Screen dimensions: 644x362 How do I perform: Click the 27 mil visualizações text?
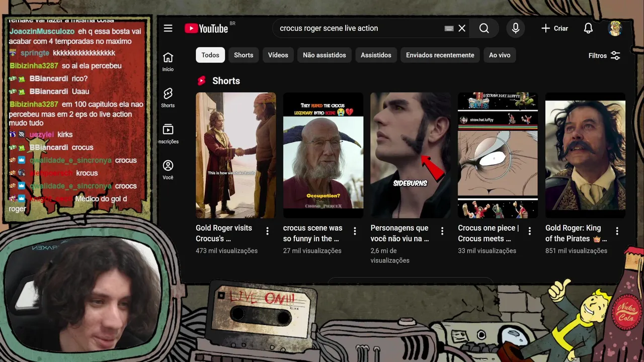click(312, 251)
